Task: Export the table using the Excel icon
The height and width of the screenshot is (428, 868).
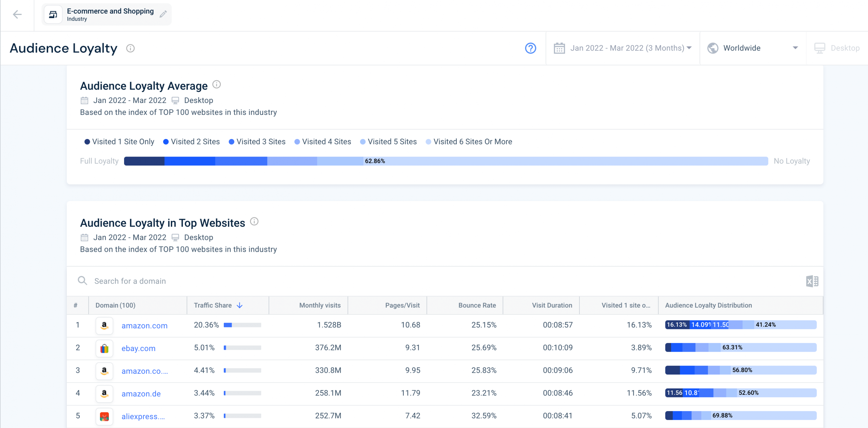Action: pyautogui.click(x=812, y=281)
